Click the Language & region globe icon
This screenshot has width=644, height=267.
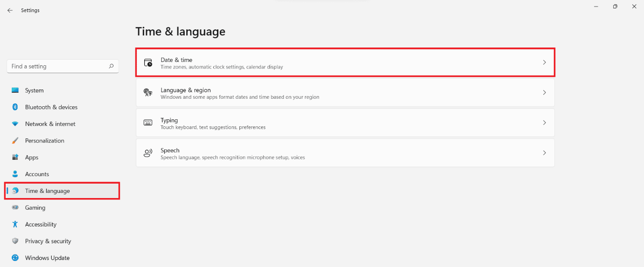tap(148, 93)
